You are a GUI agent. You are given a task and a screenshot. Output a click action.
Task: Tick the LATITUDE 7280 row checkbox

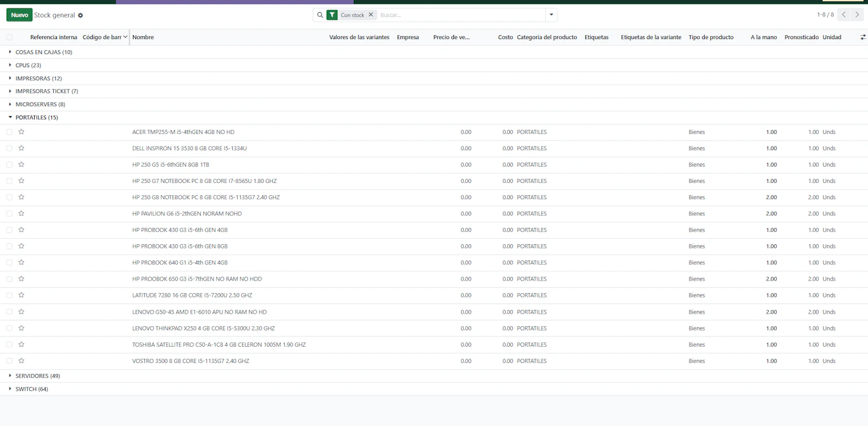(x=9, y=295)
